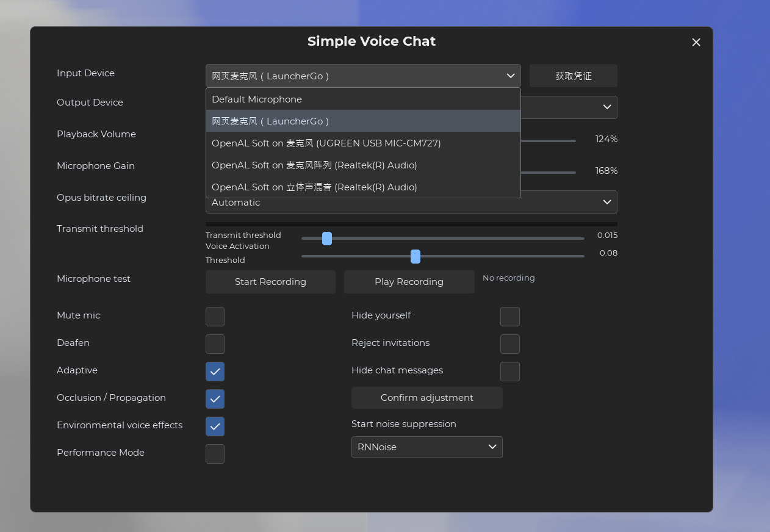
Task: Click the Play Recording button
Action: tap(409, 282)
